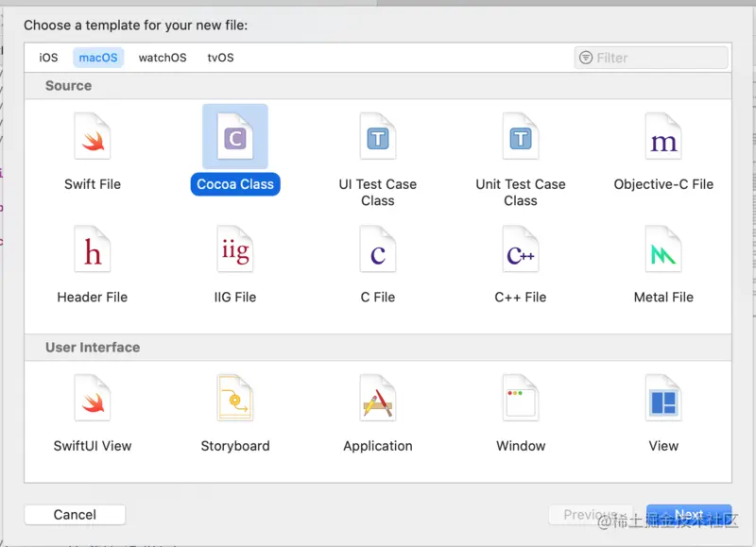Select the Header File template icon
The width and height of the screenshot is (756, 547).
coord(93,251)
